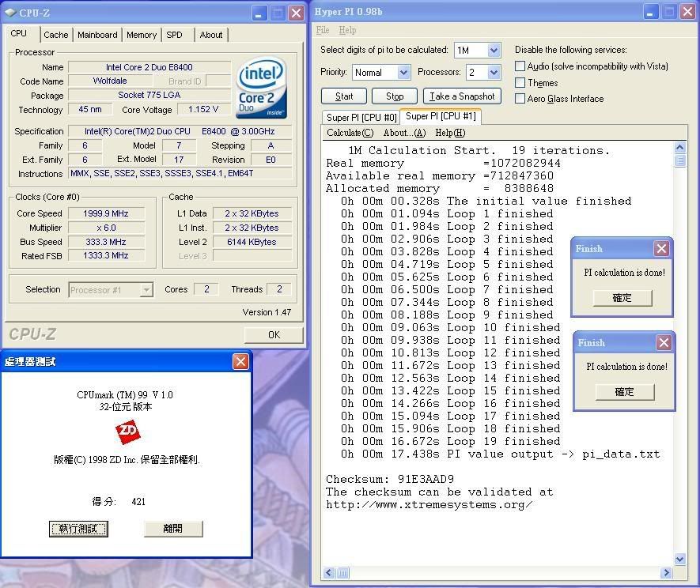Click the Rated FSB value 1333.3 MHz
This screenshot has height=588, width=700.
point(106,255)
